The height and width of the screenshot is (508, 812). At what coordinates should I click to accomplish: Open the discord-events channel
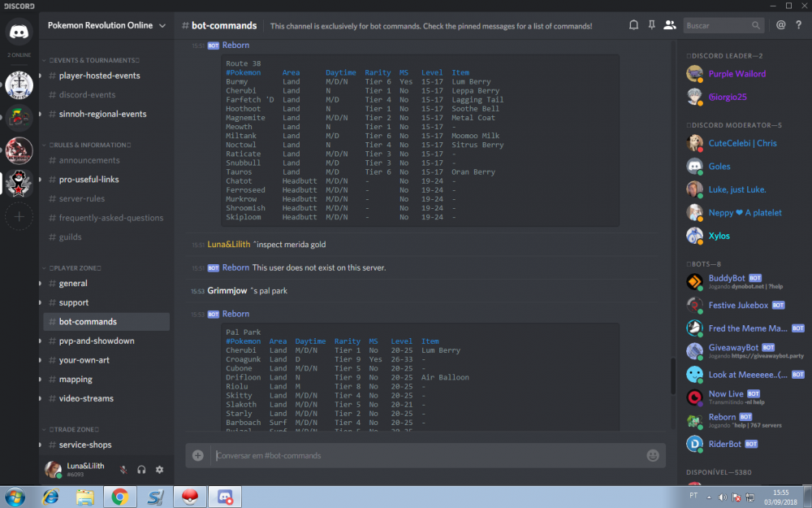point(106,95)
